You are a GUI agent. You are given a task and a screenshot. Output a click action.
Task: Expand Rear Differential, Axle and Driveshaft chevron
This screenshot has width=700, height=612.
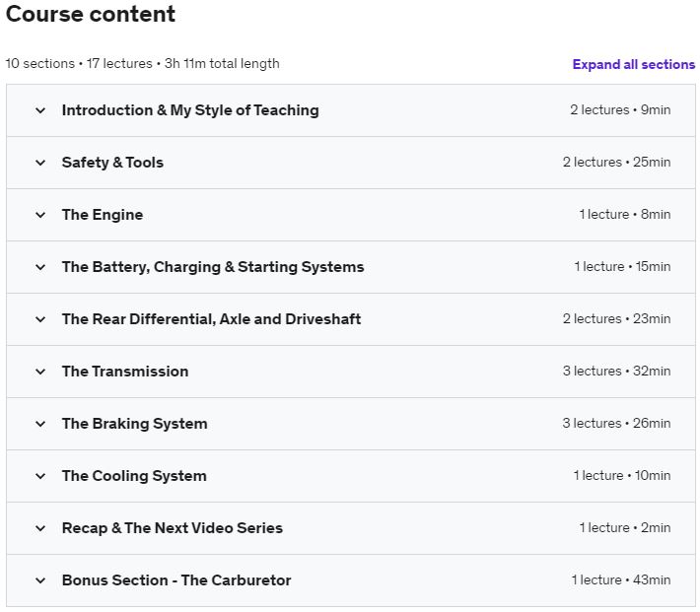coord(40,319)
